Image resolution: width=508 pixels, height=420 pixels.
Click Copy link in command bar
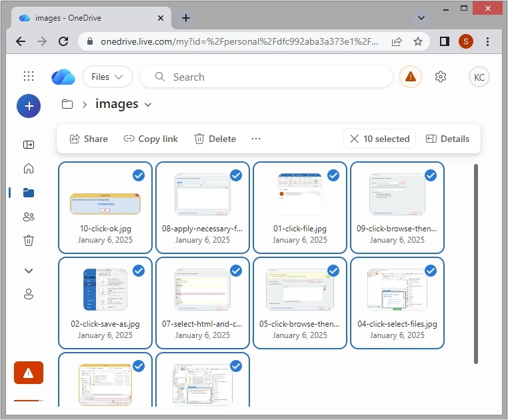[151, 139]
